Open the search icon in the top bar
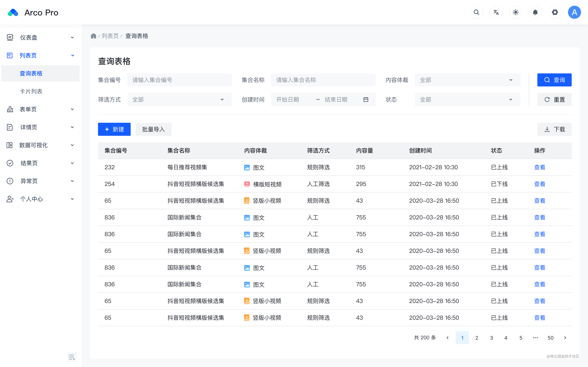Image resolution: width=588 pixels, height=367 pixels. (477, 12)
